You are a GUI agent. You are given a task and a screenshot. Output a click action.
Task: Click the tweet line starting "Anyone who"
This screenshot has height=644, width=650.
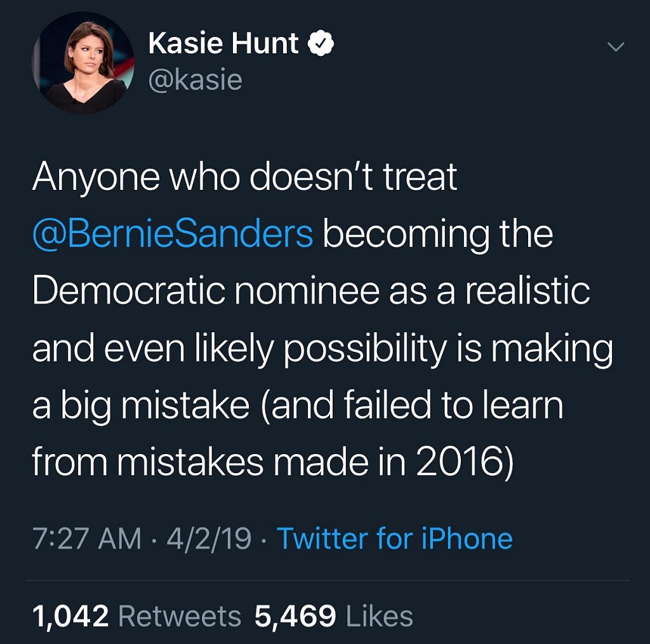point(244,177)
